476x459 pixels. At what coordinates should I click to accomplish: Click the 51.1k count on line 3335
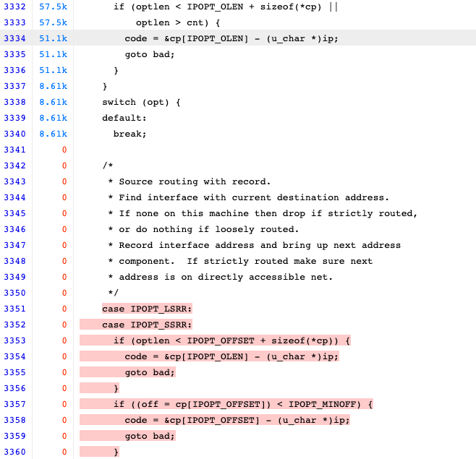(54, 54)
